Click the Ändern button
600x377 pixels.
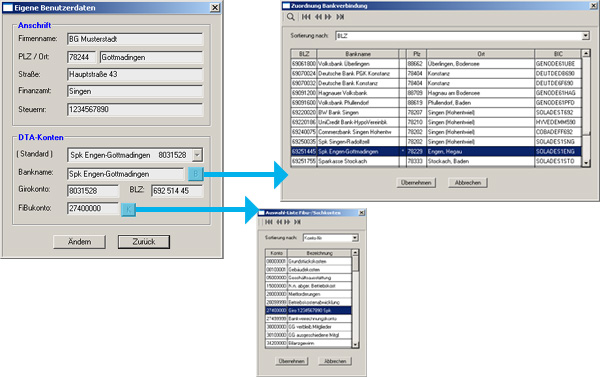pyautogui.click(x=79, y=242)
